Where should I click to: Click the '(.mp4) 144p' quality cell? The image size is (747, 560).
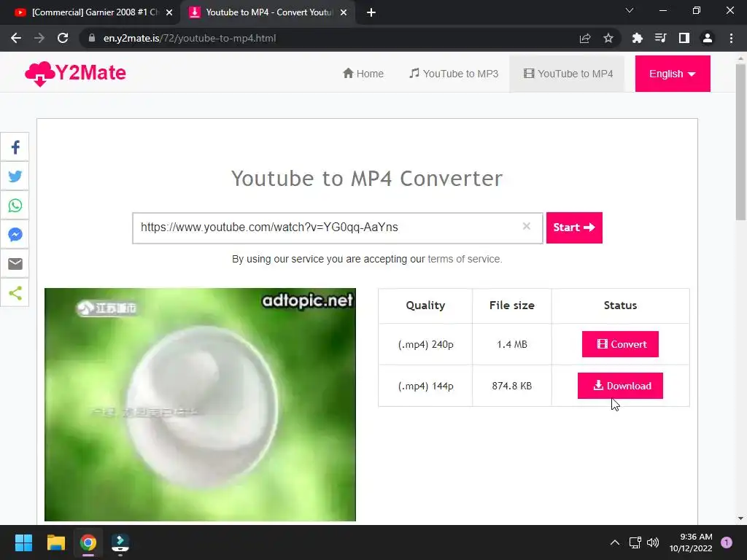(x=425, y=386)
